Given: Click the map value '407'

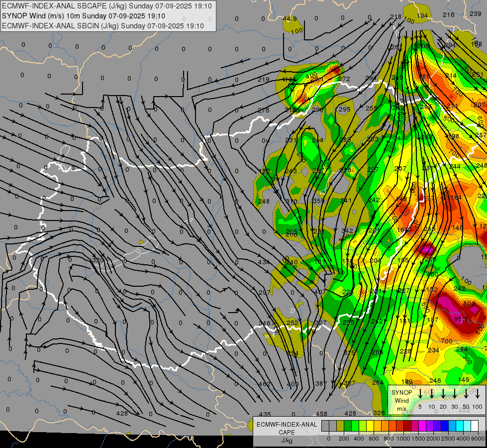Looking at the screenshot, I should [x=320, y=292].
